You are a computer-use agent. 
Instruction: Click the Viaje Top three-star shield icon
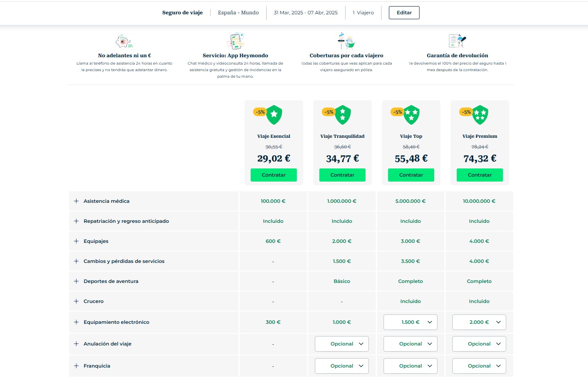(x=411, y=115)
